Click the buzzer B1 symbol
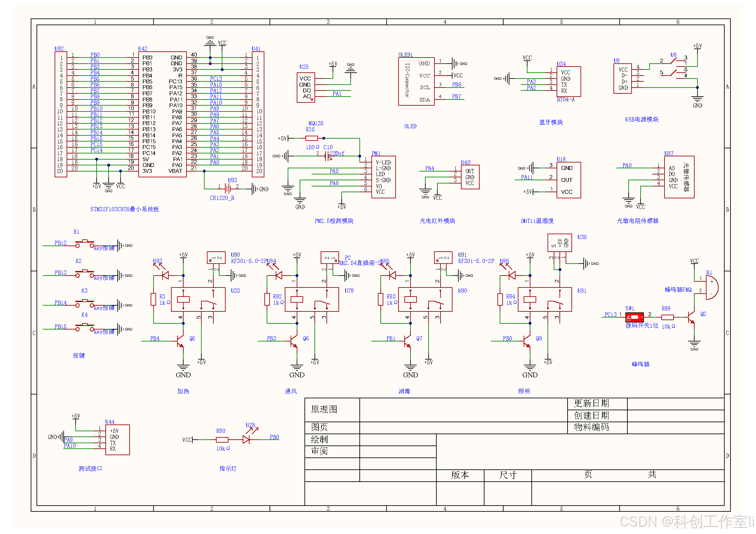756x534 pixels. [x=711, y=288]
